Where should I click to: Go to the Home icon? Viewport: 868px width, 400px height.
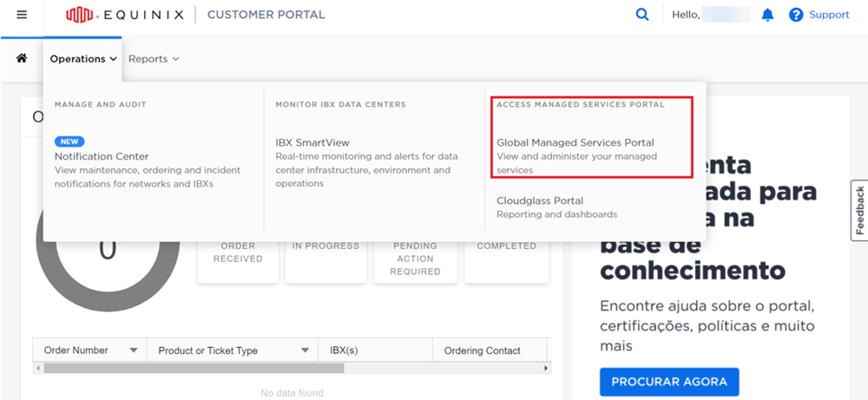coord(22,58)
